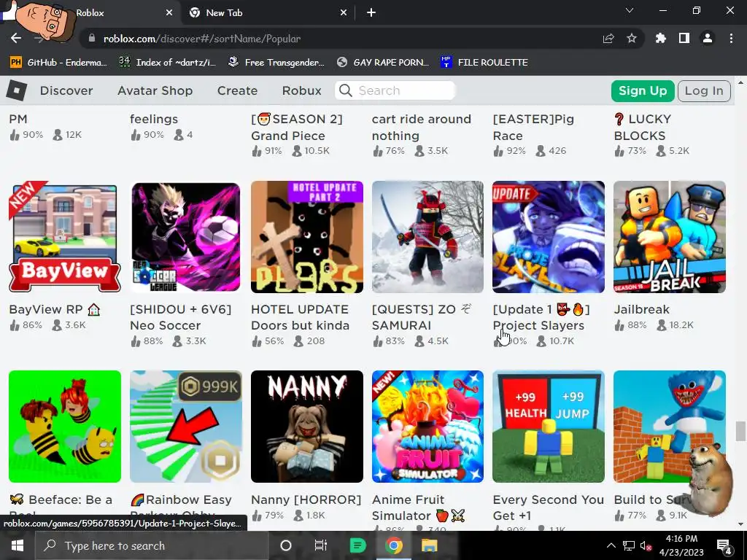Open the BayView RP game thumbnail

pos(65,237)
